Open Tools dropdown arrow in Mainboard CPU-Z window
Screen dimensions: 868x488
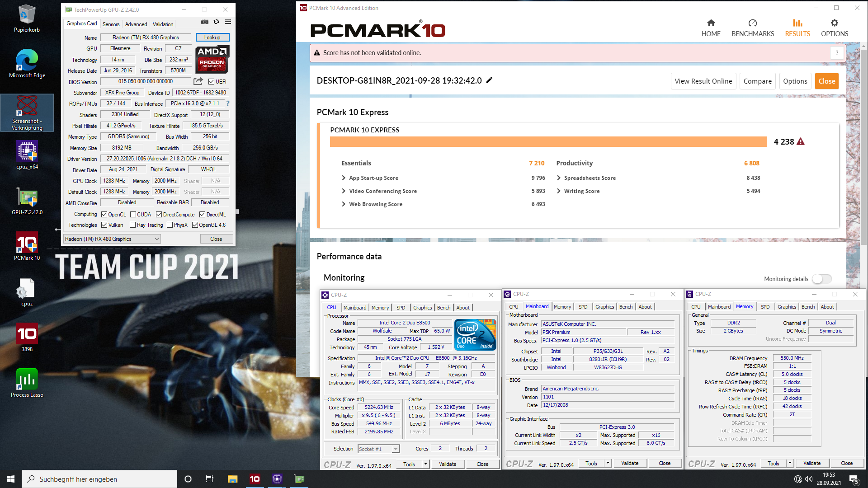608,463
